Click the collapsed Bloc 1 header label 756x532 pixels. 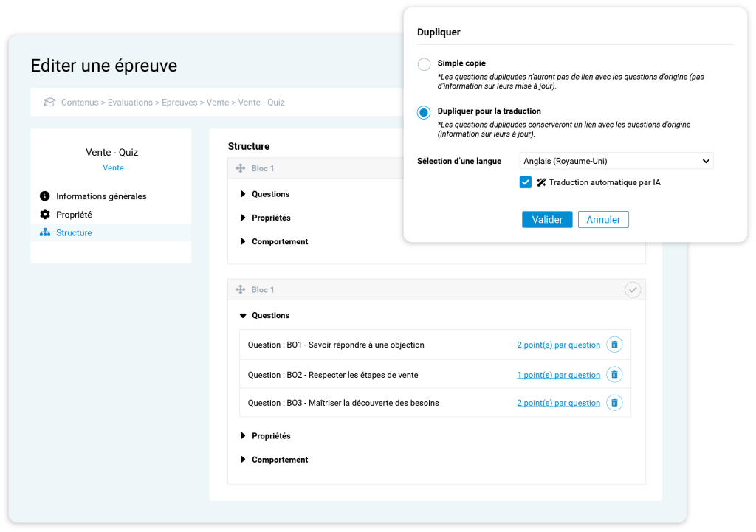point(263,168)
